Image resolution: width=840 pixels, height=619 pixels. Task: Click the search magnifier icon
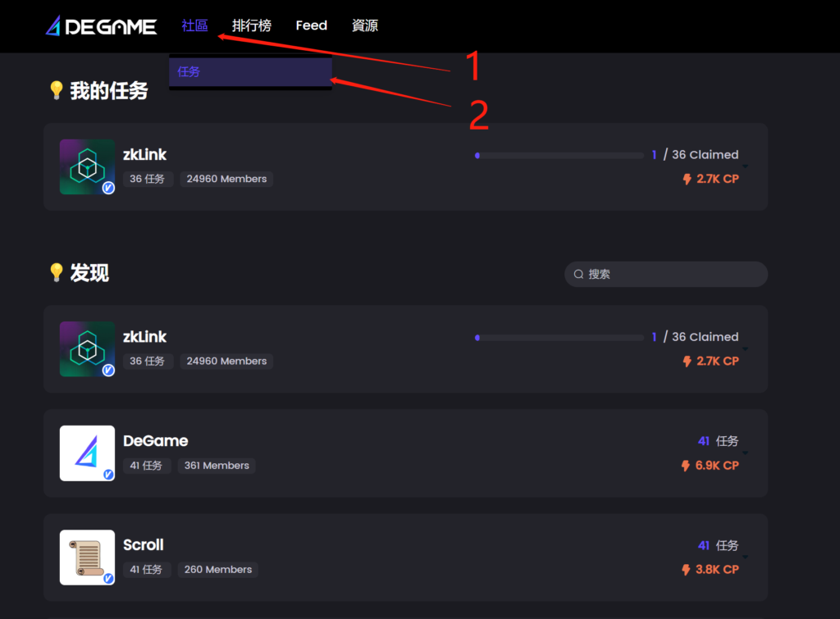578,274
